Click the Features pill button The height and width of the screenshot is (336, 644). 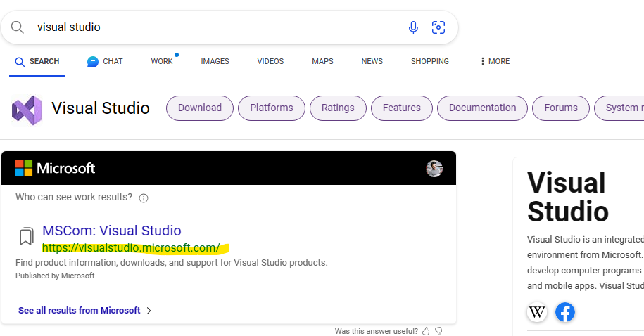point(402,108)
